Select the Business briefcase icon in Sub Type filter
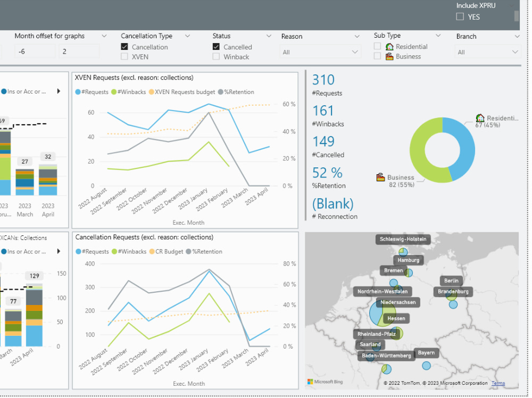 390,56
